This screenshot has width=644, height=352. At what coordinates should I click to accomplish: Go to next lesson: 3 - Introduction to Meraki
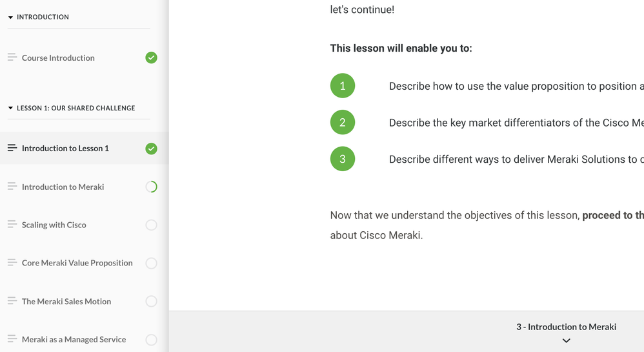pyautogui.click(x=566, y=327)
